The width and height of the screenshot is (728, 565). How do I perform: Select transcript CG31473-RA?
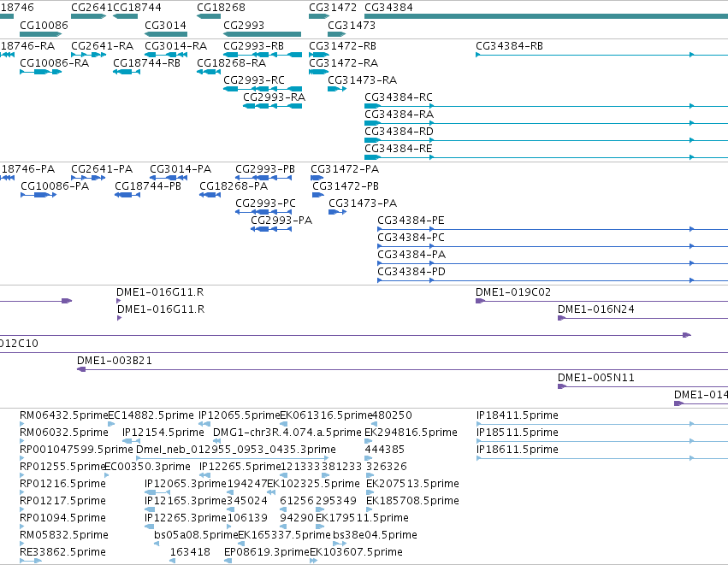pyautogui.click(x=337, y=89)
